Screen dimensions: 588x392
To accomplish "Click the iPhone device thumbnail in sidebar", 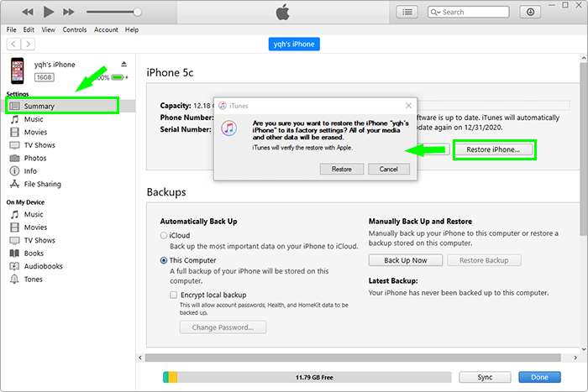I will 17,71.
